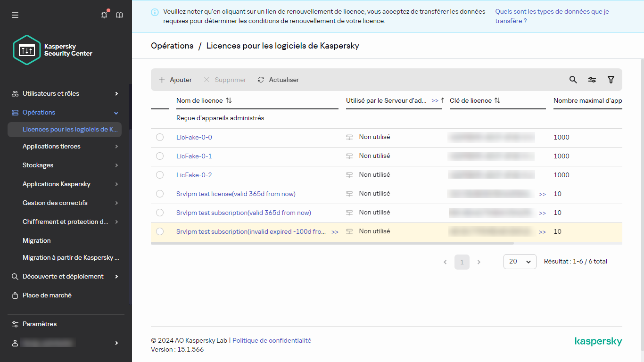Open the Politique de confidentialité link
Image resolution: width=644 pixels, height=362 pixels.
point(272,340)
